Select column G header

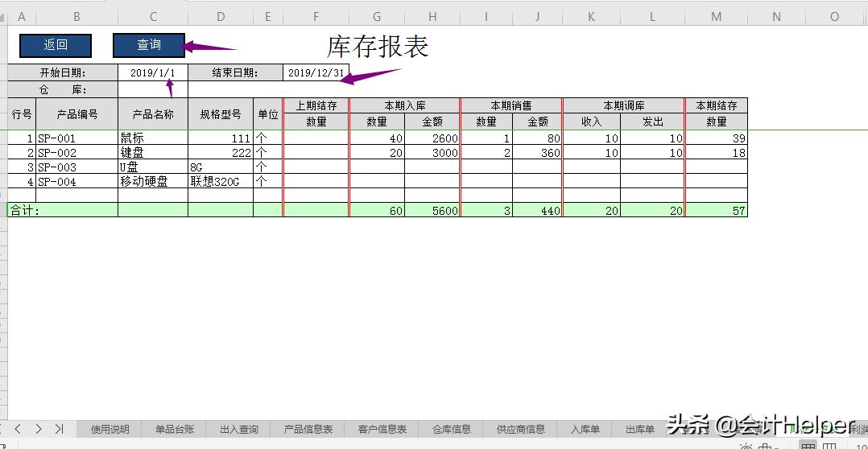point(377,17)
